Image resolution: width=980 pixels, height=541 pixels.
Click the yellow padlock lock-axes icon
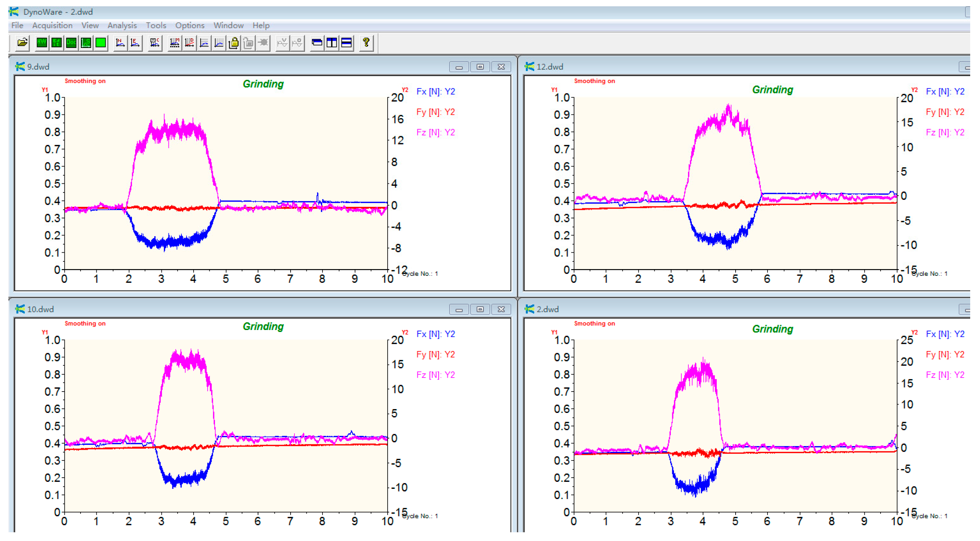click(234, 43)
